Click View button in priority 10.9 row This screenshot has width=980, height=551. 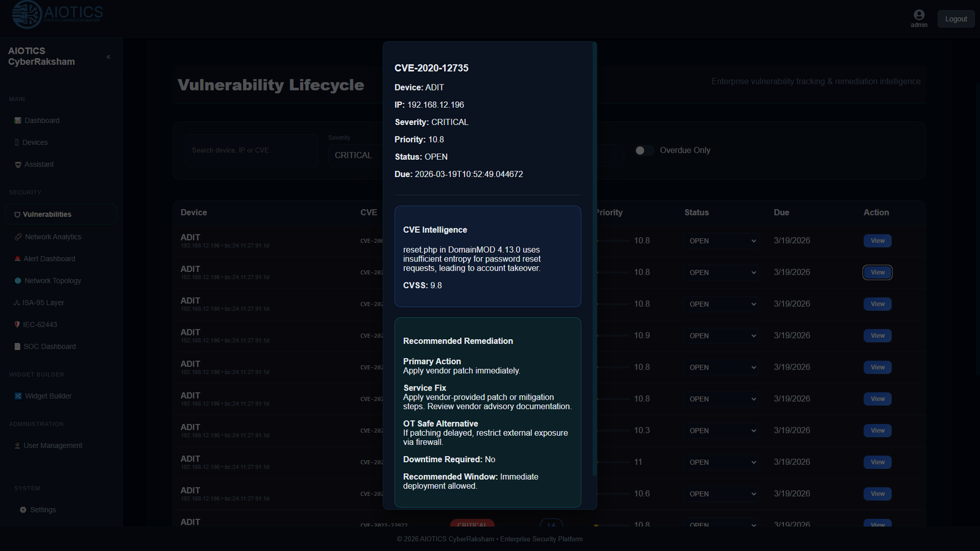[878, 336]
